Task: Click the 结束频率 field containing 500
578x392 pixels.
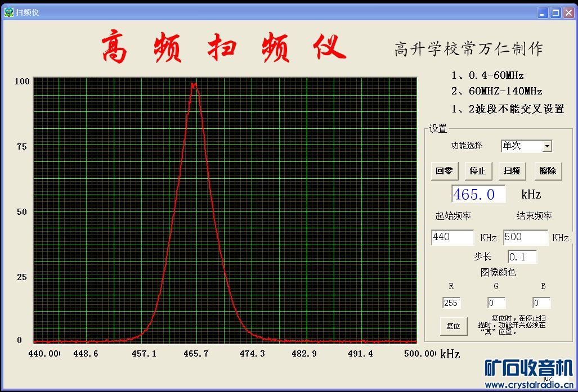Action: point(525,237)
